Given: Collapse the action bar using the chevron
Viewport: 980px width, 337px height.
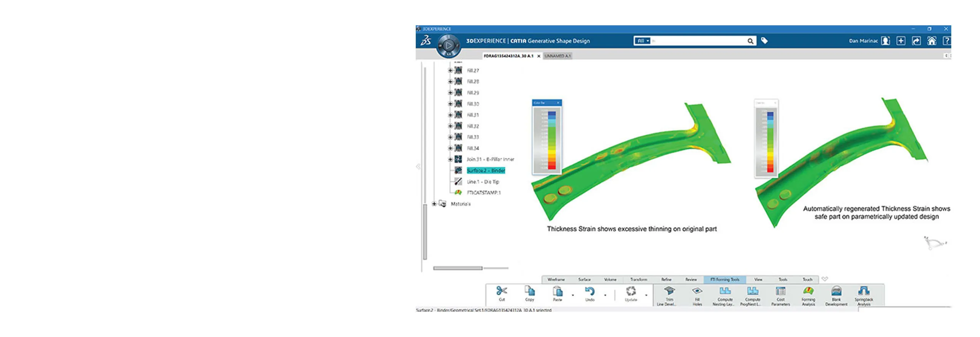Looking at the screenshot, I should tap(825, 279).
